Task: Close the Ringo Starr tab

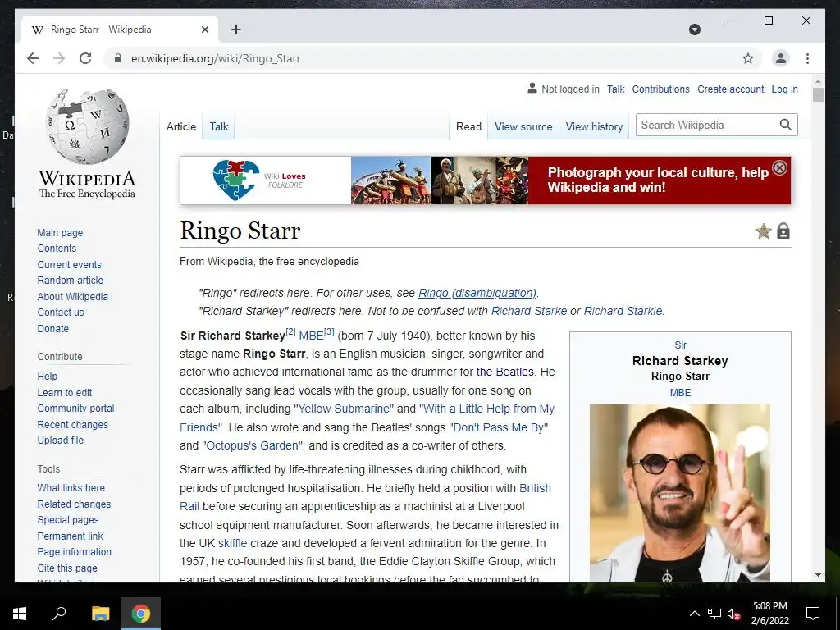Action: click(x=204, y=30)
